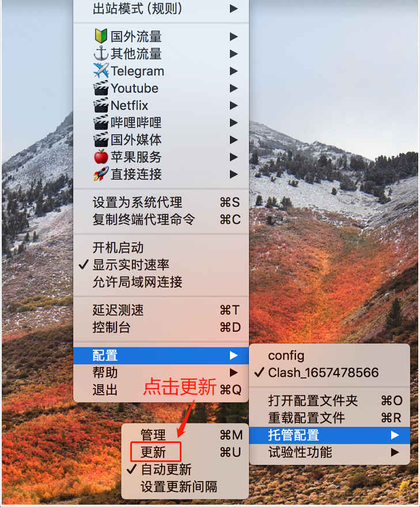Toggle the 显示实时速率 checked option
The height and width of the screenshot is (507, 420).
point(161,265)
